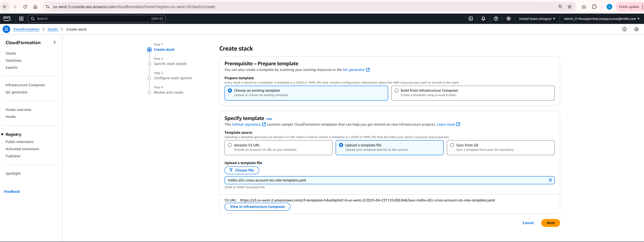The width and height of the screenshot is (644, 242).
Task: Open the info panel icon near top right
Action: [625, 29]
